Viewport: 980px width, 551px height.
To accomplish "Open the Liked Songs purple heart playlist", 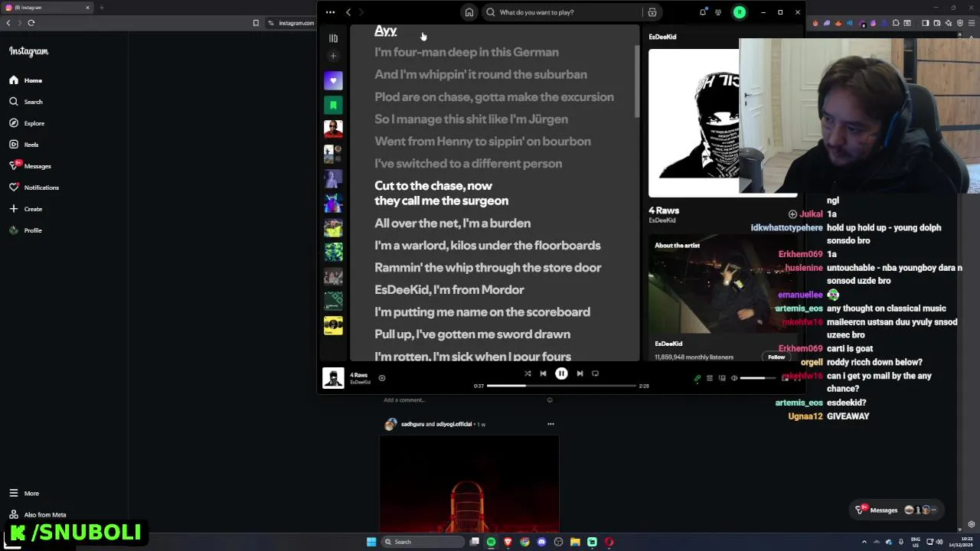I will click(333, 80).
